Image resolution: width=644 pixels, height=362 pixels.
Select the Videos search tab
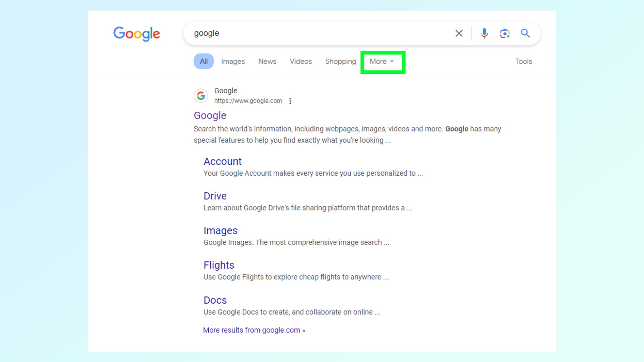coord(301,61)
